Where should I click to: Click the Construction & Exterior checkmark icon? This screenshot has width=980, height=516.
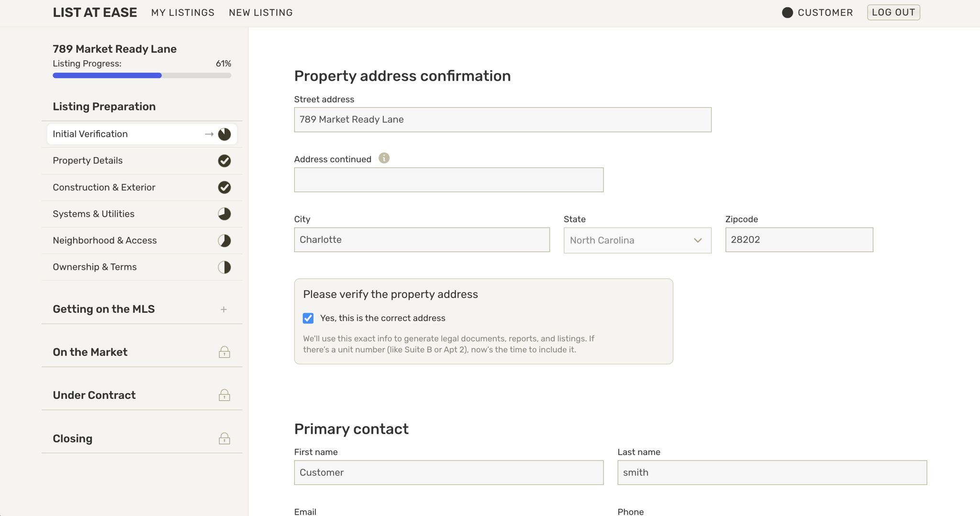[224, 187]
